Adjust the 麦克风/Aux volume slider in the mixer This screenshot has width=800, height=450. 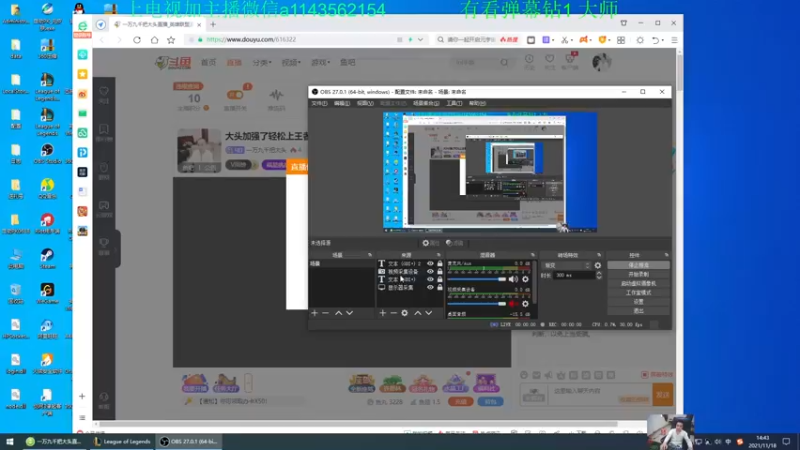477,279
